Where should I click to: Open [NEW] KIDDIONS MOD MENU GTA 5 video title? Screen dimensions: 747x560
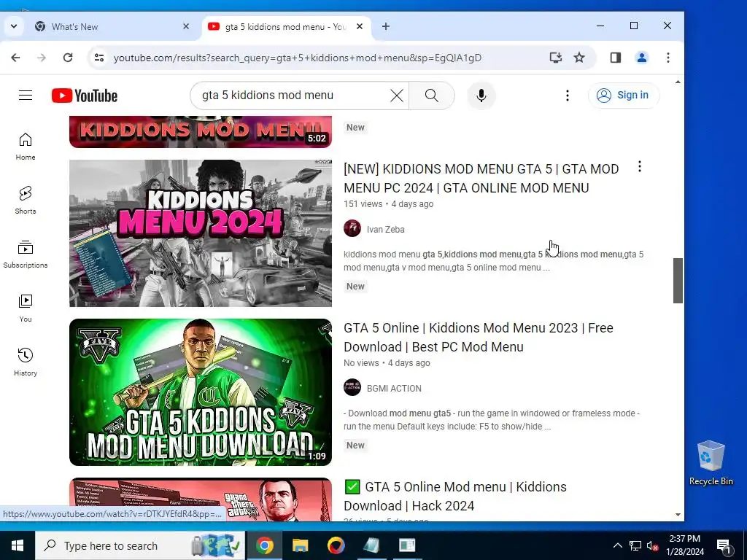click(x=481, y=179)
